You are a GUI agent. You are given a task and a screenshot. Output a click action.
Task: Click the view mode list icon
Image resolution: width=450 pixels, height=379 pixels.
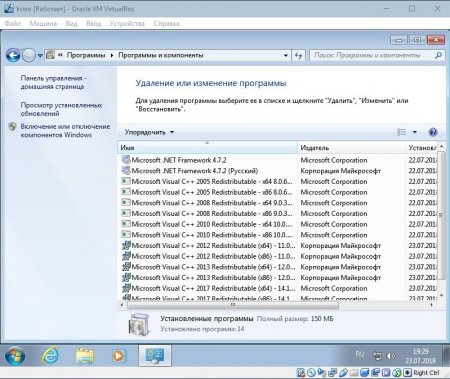[x=401, y=132]
